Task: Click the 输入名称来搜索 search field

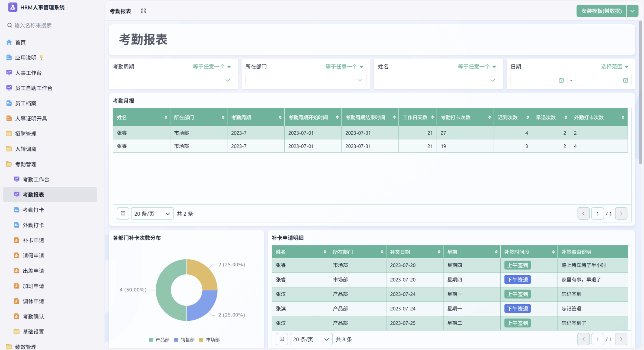Action: [33, 25]
